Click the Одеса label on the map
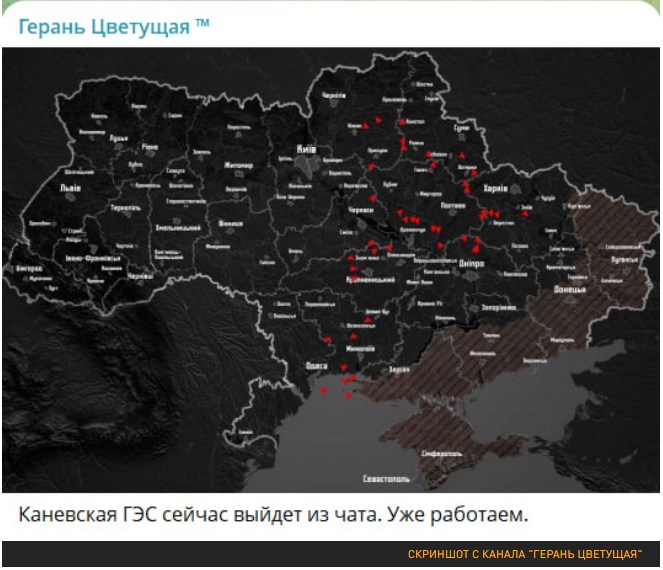This screenshot has width=663, height=570. 317,367
